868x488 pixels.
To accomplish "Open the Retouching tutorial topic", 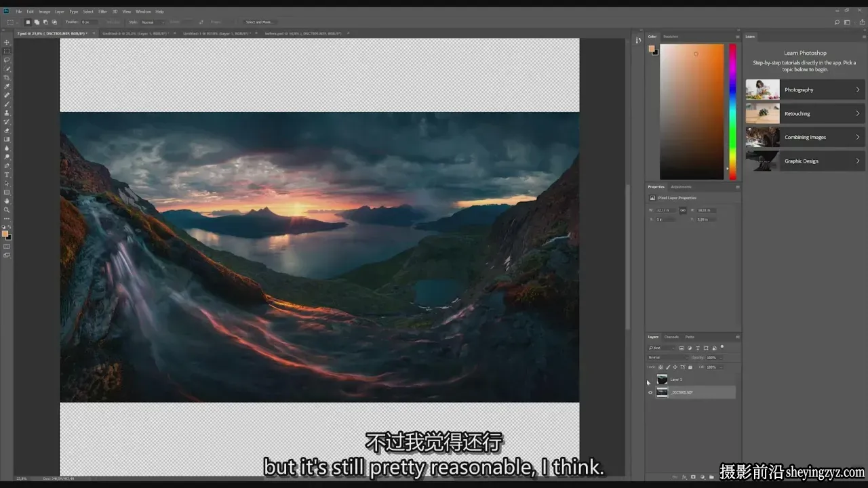I will (805, 113).
